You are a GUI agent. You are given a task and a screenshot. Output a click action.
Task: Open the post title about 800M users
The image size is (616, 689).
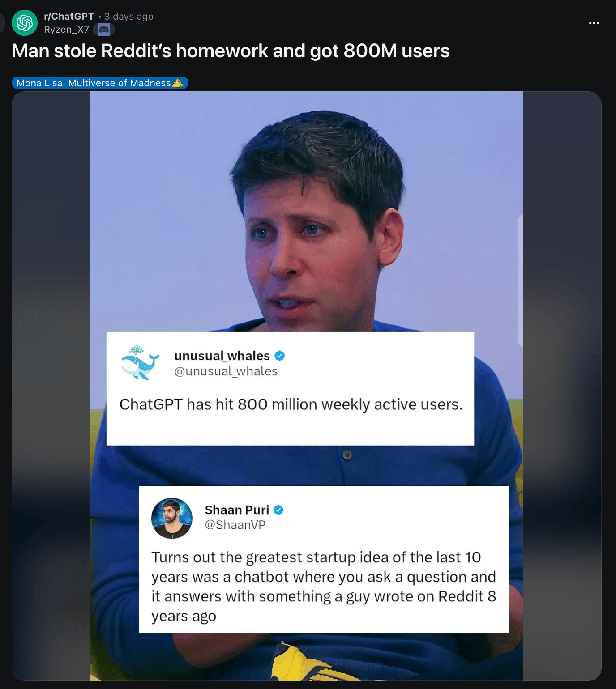[231, 51]
